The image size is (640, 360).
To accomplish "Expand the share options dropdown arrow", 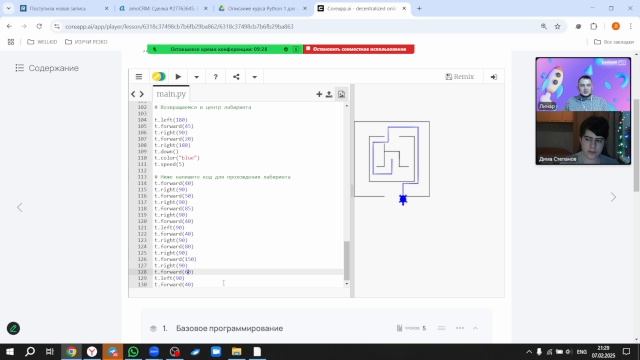I will tap(254, 77).
